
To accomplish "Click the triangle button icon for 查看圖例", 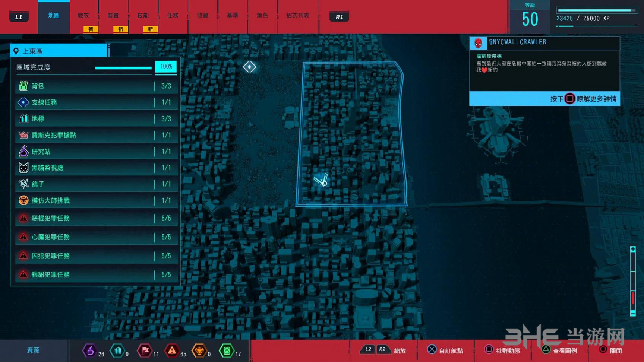I will (546, 349).
